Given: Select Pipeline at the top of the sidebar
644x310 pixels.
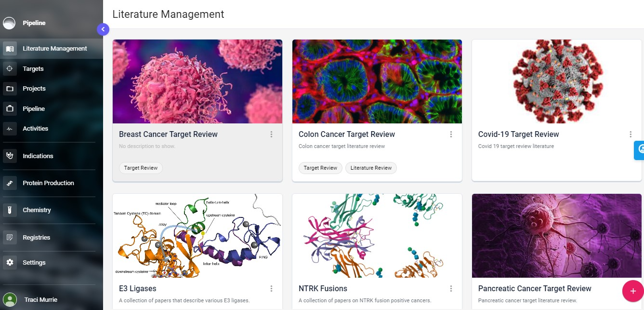Looking at the screenshot, I should coord(34,23).
